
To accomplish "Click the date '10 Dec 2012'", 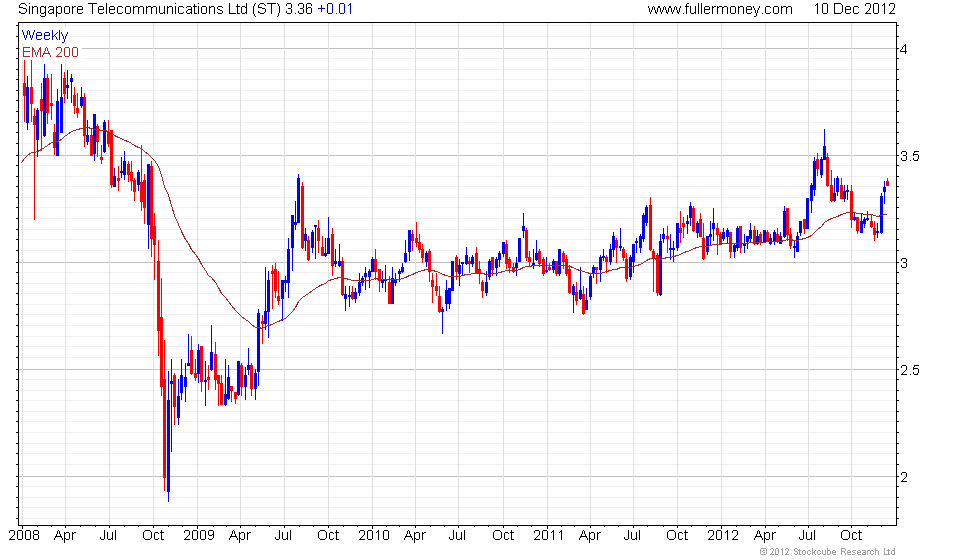I will point(854,9).
